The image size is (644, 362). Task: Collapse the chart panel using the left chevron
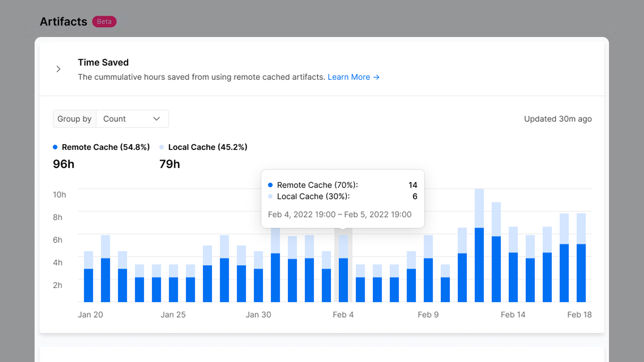point(58,69)
